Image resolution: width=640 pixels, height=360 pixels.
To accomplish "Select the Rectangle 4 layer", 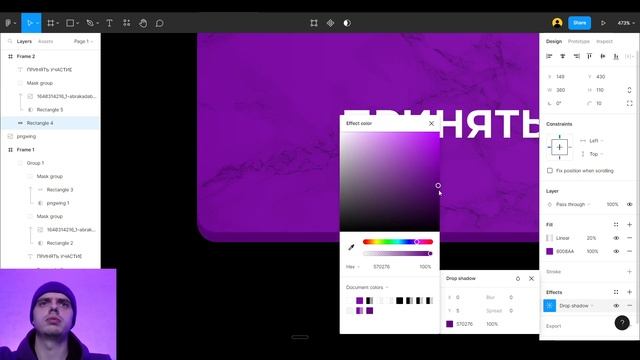I will click(51, 123).
